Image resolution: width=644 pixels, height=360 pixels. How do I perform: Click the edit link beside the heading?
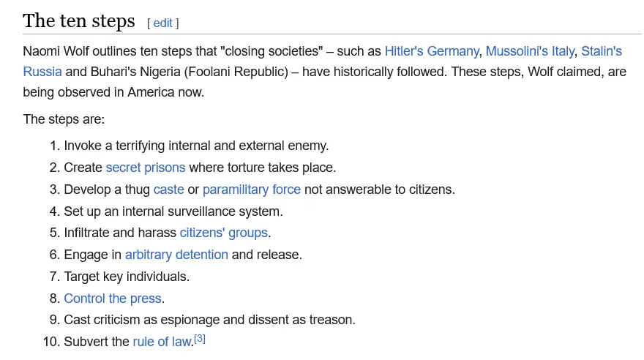(x=162, y=23)
